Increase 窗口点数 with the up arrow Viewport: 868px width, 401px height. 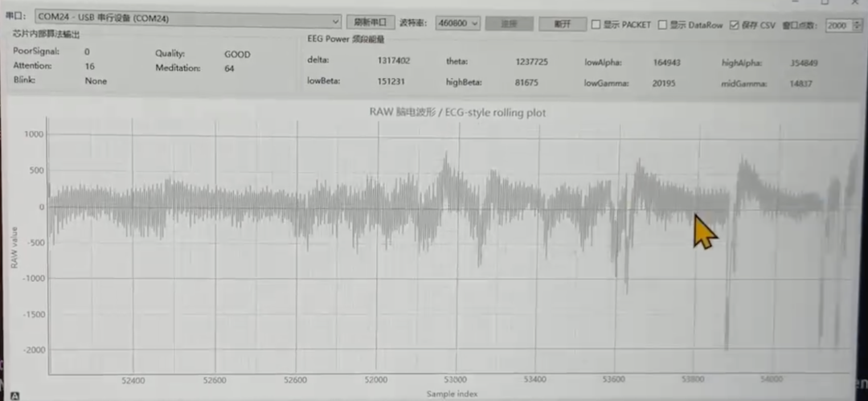click(858, 23)
